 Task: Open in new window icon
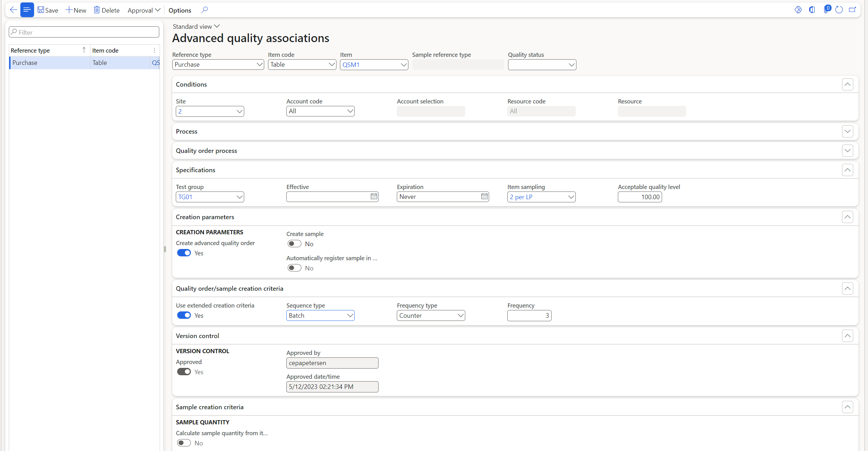point(852,10)
